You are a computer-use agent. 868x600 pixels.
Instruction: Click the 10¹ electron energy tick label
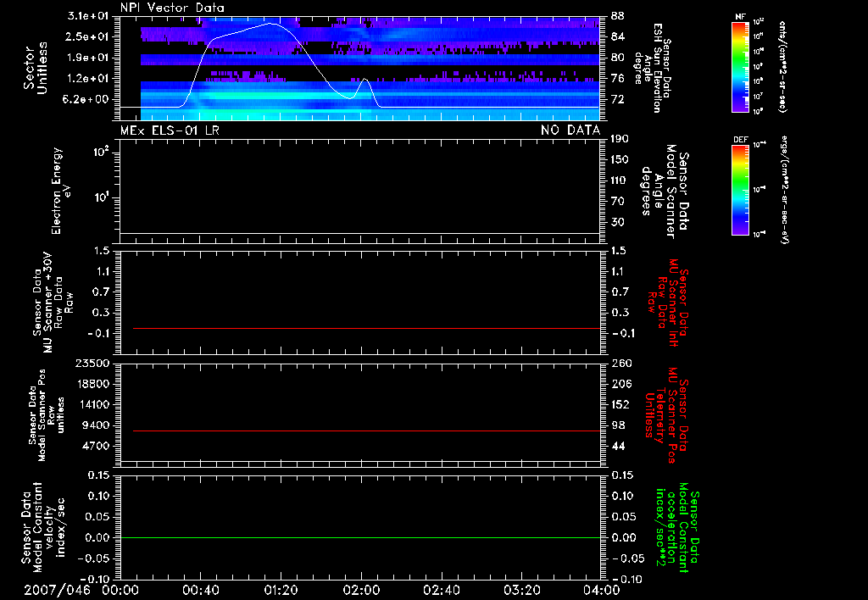(x=101, y=197)
